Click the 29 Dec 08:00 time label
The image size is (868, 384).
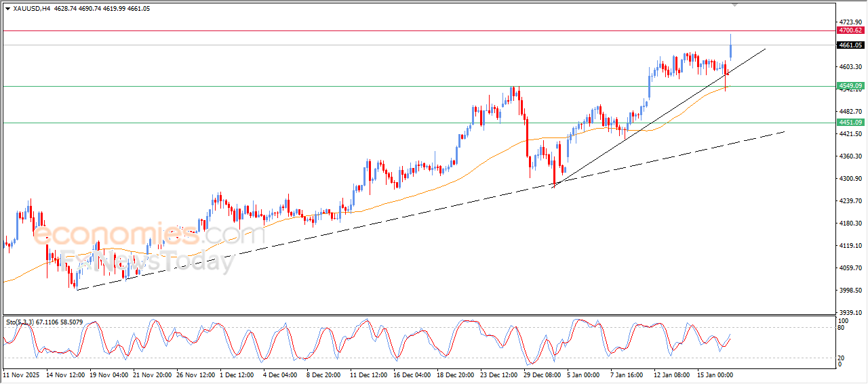click(544, 374)
